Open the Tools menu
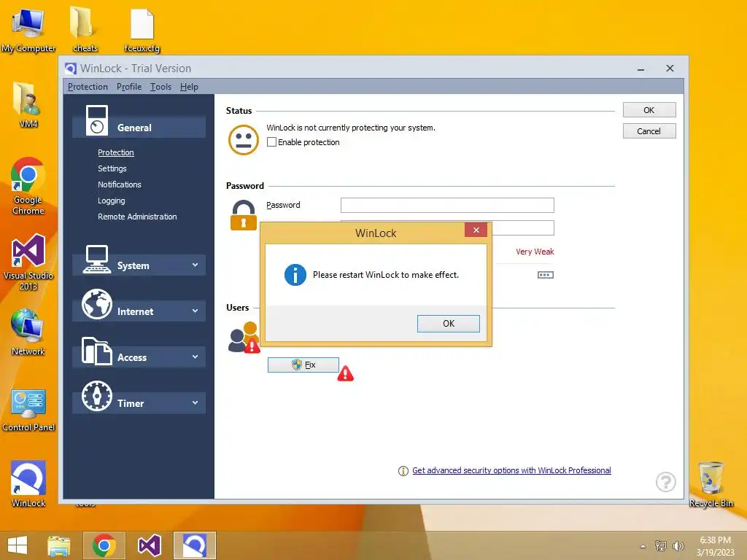 point(160,87)
